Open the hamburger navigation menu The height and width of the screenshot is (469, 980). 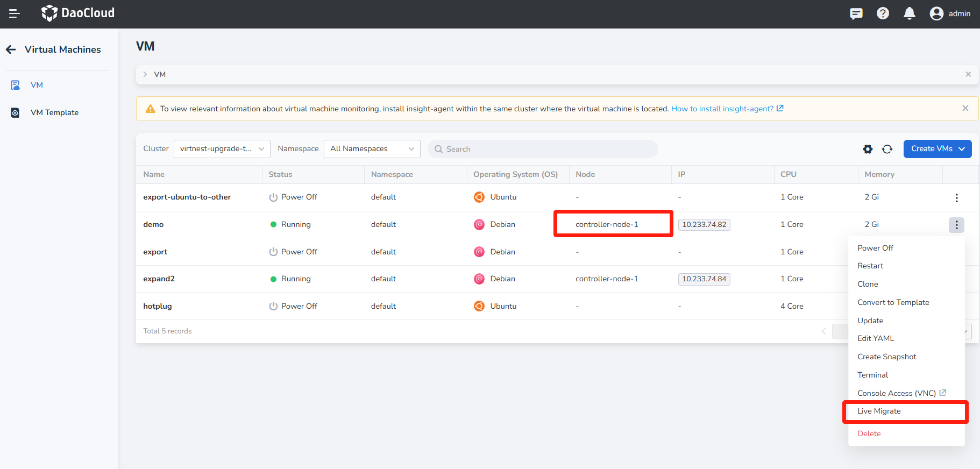[15, 13]
